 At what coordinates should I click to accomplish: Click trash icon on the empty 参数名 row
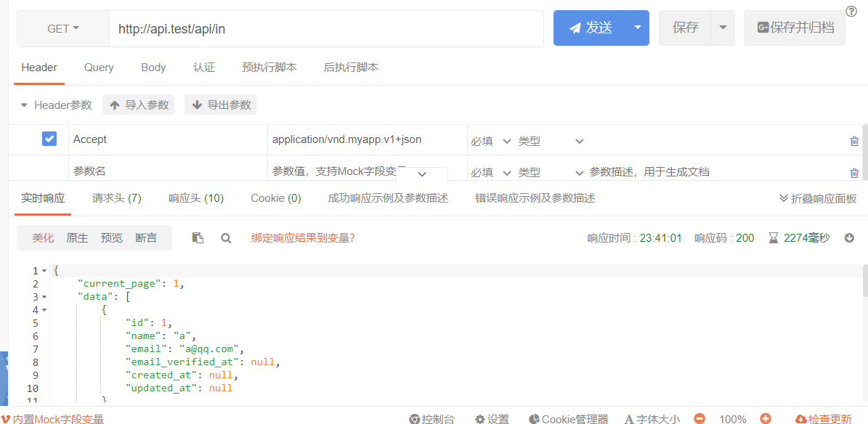[x=854, y=174]
